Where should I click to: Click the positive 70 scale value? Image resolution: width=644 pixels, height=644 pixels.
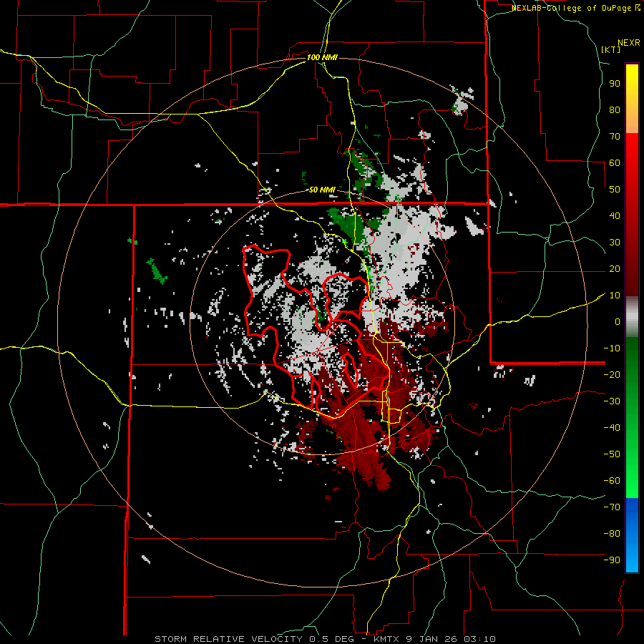click(x=615, y=137)
